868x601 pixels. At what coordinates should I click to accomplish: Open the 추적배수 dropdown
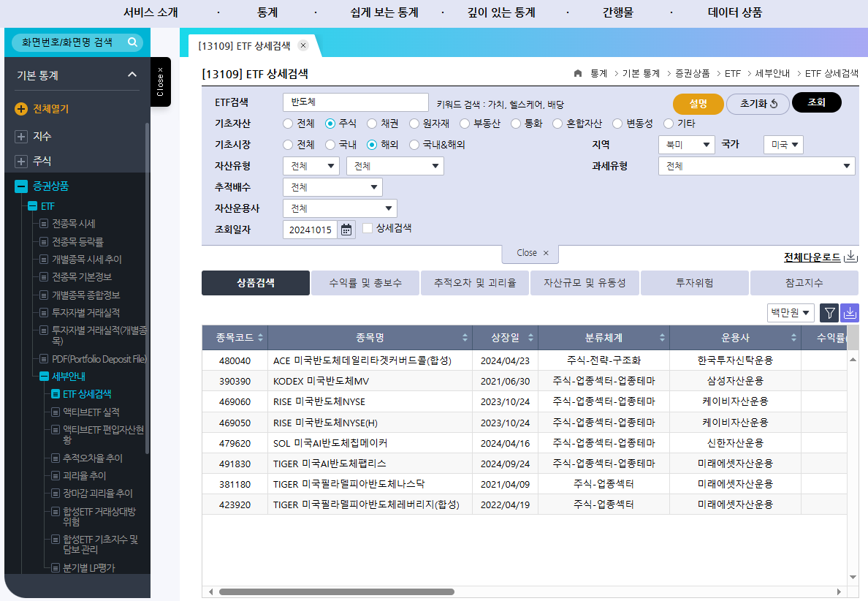tap(332, 187)
